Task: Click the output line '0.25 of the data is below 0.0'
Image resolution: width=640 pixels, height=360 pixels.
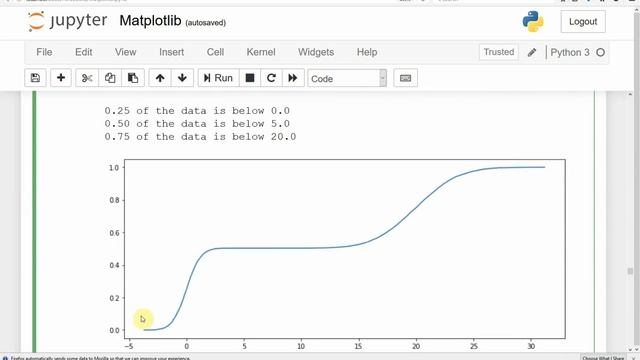Action: [197, 111]
